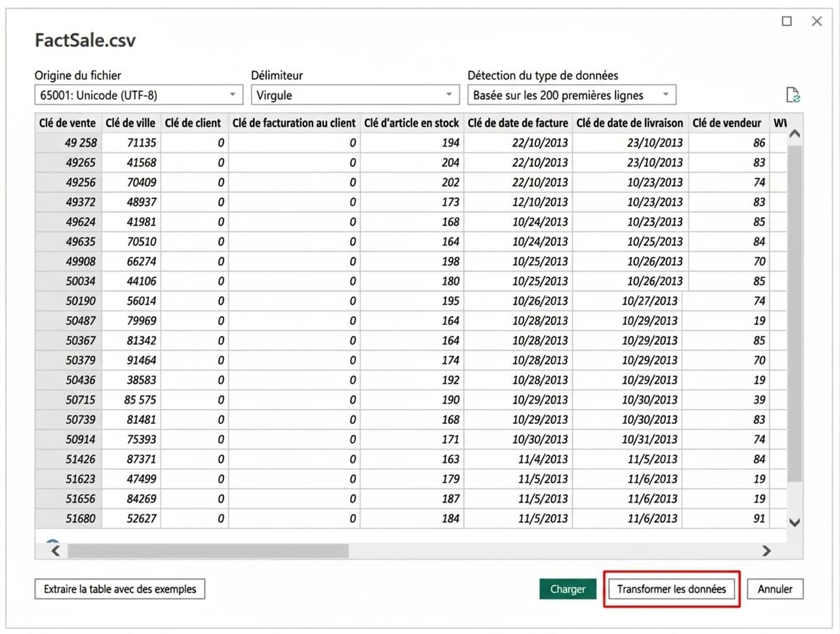
Task: Click the city key cell 70510
Action: (x=131, y=242)
